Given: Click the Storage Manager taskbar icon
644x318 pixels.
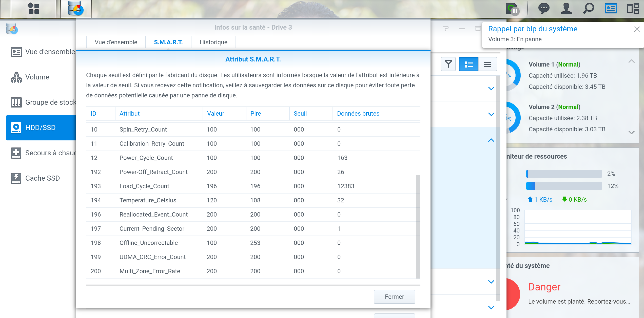Looking at the screenshot, I should (x=76, y=9).
